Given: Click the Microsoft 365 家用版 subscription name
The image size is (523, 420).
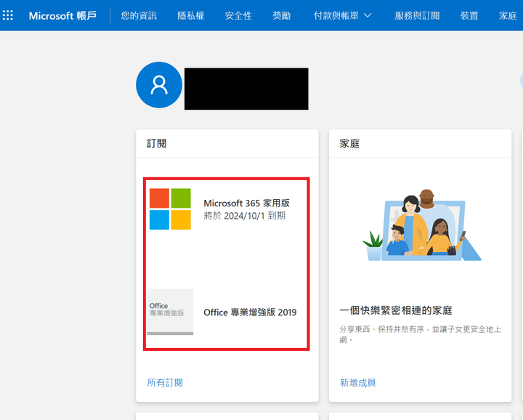Looking at the screenshot, I should click(246, 203).
